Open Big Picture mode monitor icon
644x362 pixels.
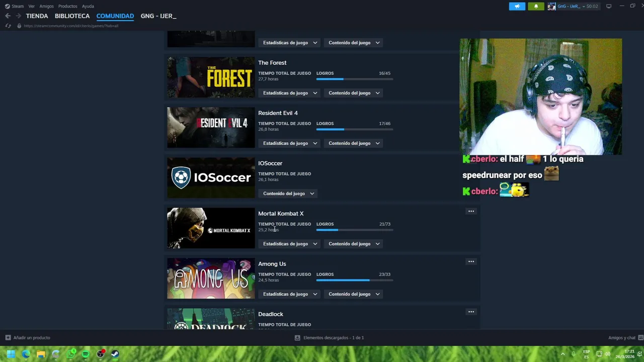click(609, 6)
